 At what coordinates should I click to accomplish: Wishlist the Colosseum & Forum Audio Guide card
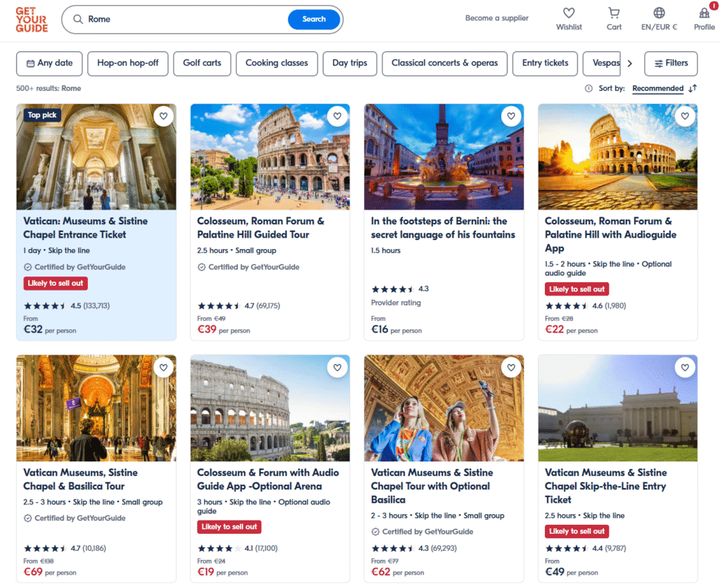point(337,367)
